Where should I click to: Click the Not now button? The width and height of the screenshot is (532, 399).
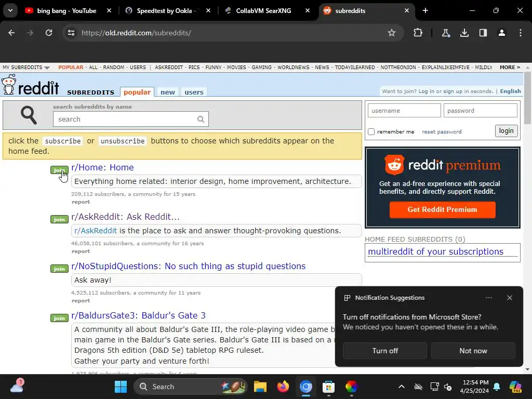473,351
